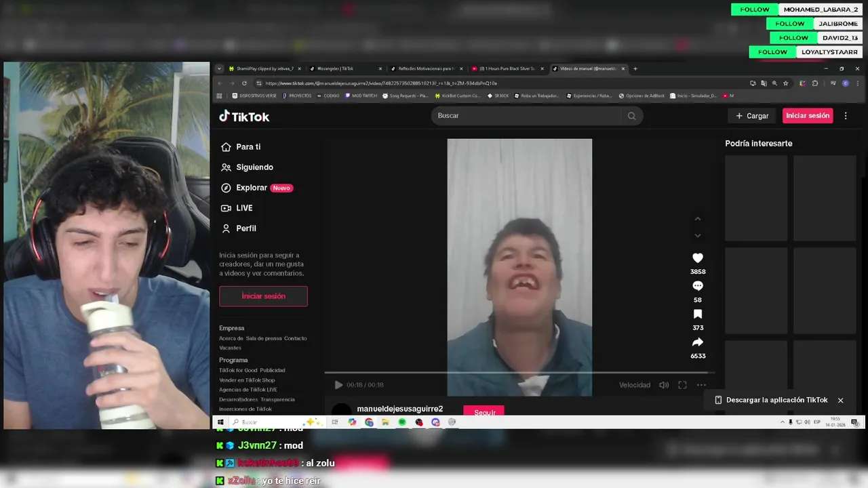Mute the video volume icon

pos(664,385)
